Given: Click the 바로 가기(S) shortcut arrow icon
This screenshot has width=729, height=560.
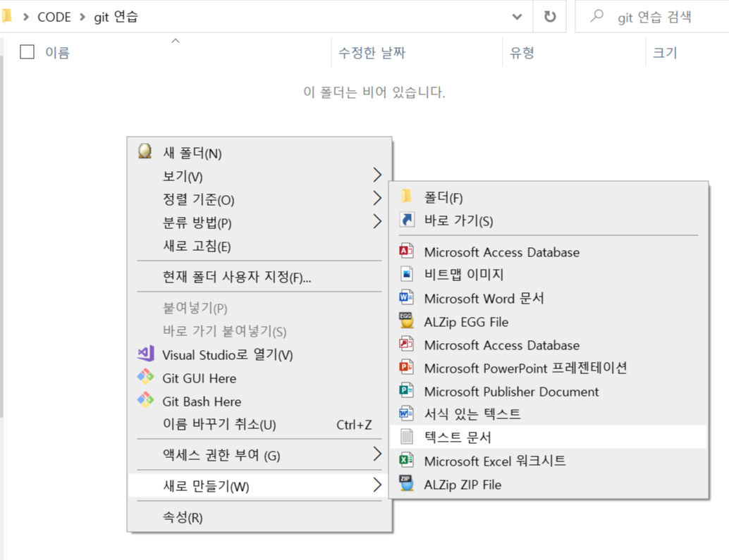Looking at the screenshot, I should tap(407, 219).
